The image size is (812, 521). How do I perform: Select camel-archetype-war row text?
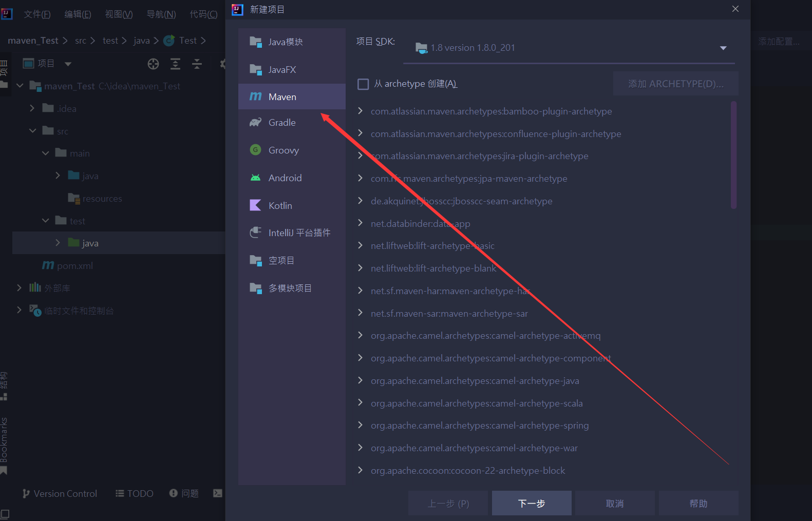(x=474, y=448)
